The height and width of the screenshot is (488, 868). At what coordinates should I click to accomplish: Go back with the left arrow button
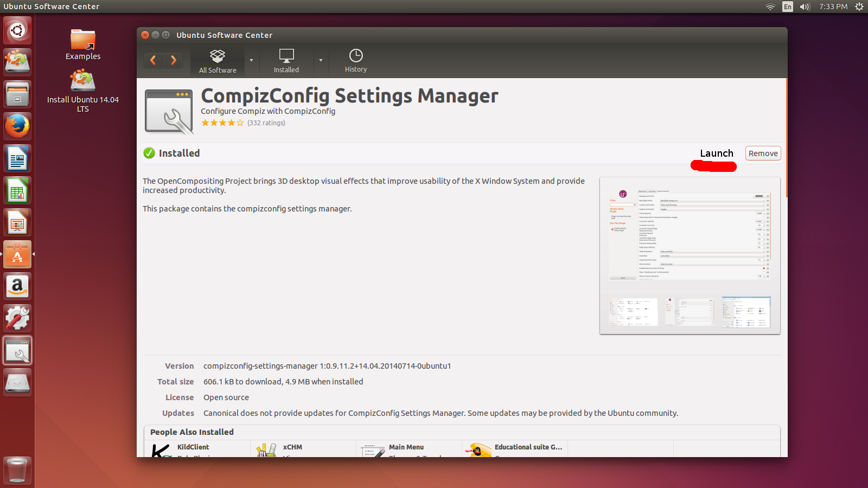pos(153,60)
